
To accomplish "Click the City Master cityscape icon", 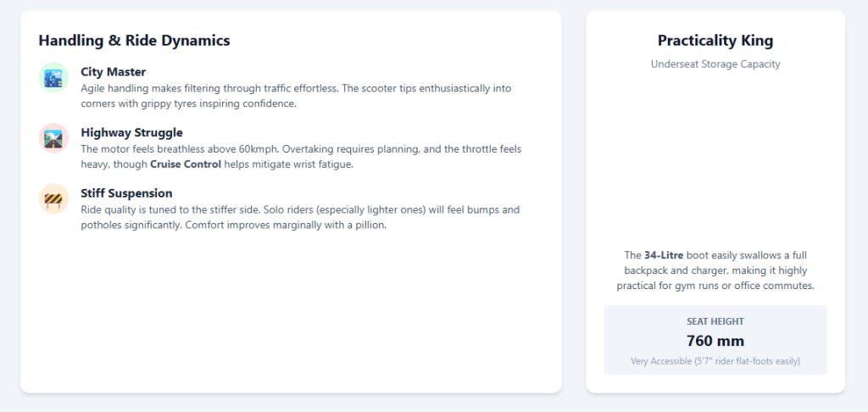I will point(53,78).
